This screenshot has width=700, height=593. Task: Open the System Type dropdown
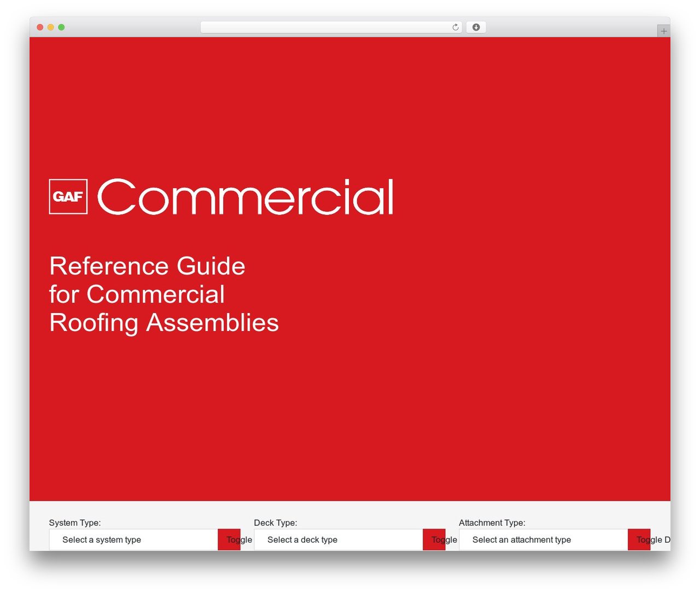(x=133, y=539)
